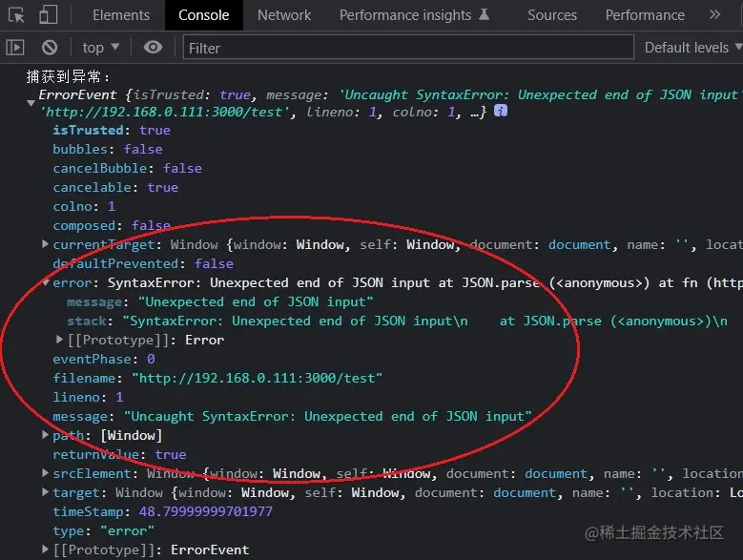Toggle the device toolbar icon
743x560 pixels.
click(x=48, y=15)
